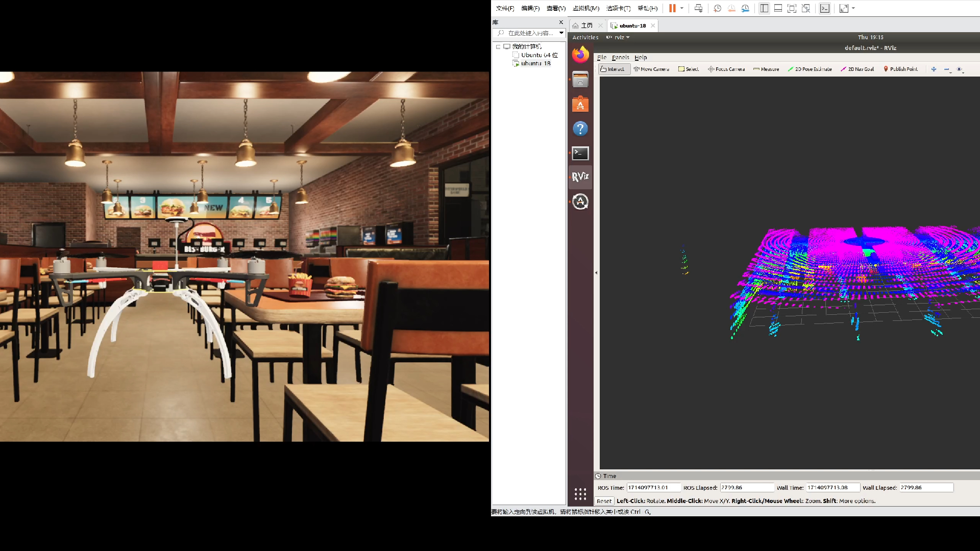This screenshot has width=980, height=551.
Task: Toggle VMware library sidebar view
Action: pyautogui.click(x=764, y=8)
